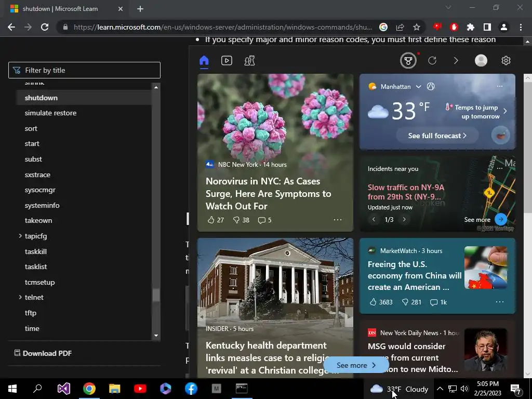The height and width of the screenshot is (399, 532).
Task: Click the blue See more arrow on traffic card
Action: coord(501,219)
